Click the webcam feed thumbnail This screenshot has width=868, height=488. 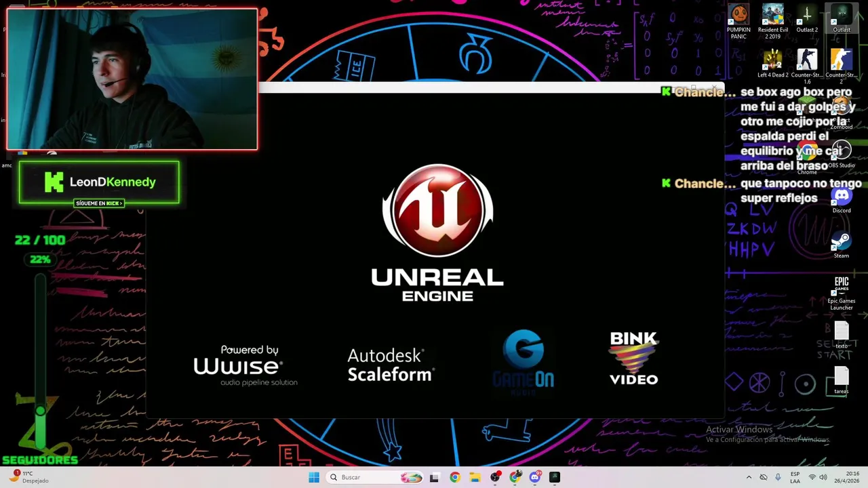[132, 79]
